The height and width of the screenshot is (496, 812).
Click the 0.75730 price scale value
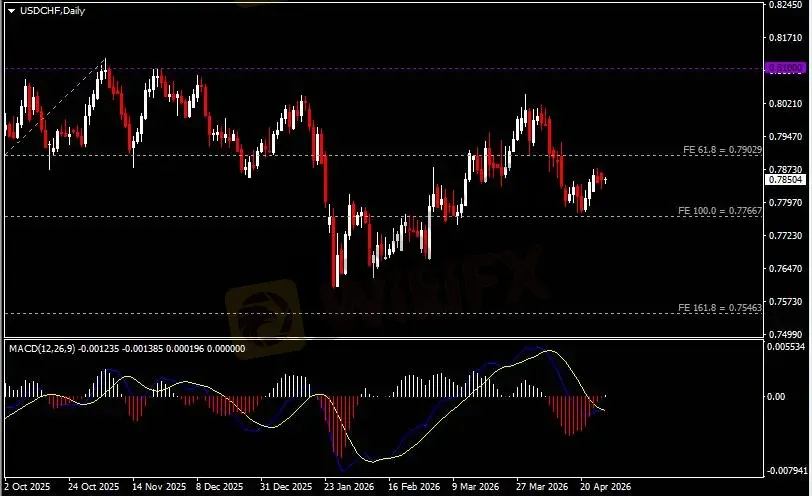786,301
